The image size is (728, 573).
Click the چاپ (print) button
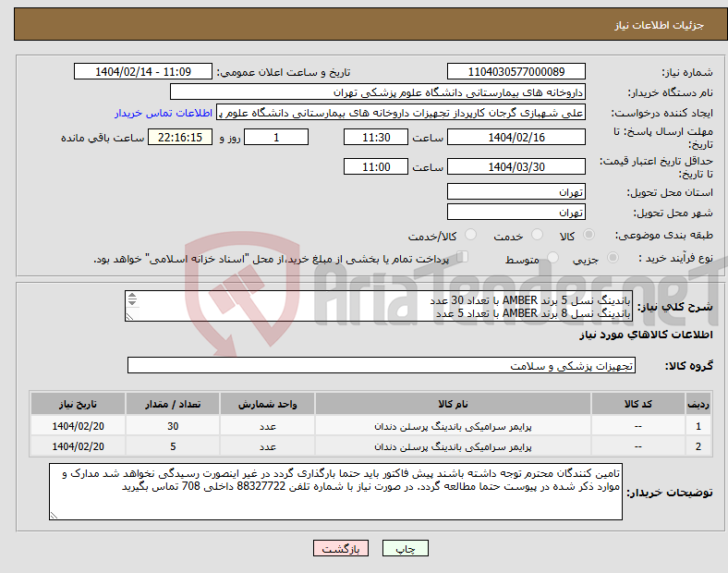[405, 548]
